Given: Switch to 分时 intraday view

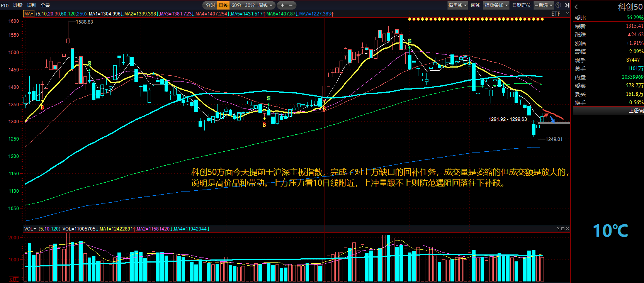Looking at the screenshot, I should [210, 5].
